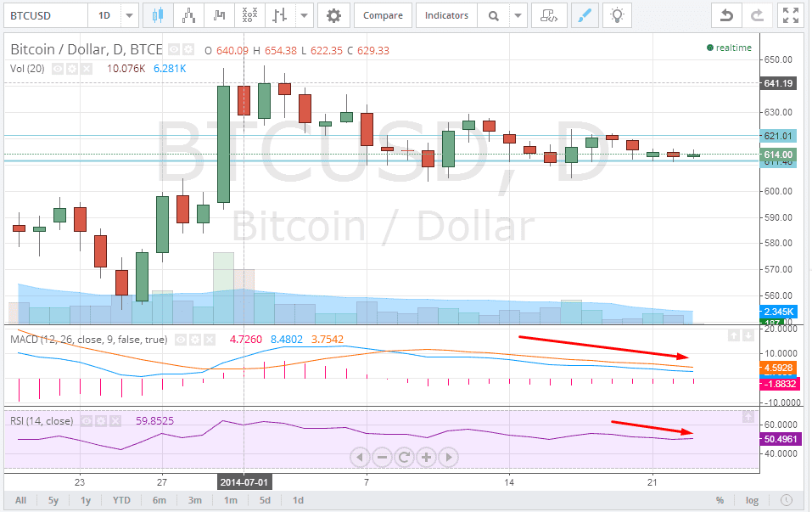Select the 1y time range
This screenshot has height=512, width=812.
[x=86, y=500]
